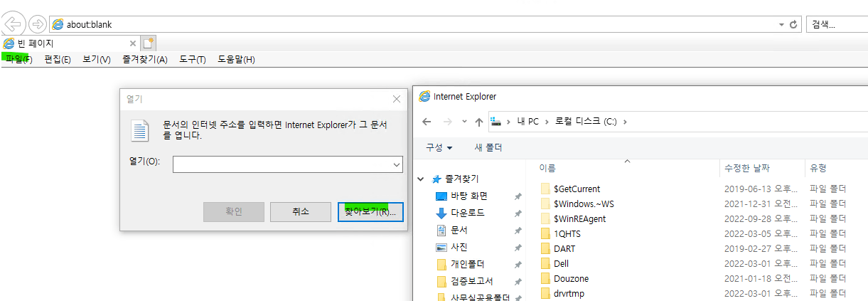Select 다운로드 in navigation pane
The height and width of the screenshot is (301, 868).
click(x=468, y=213)
